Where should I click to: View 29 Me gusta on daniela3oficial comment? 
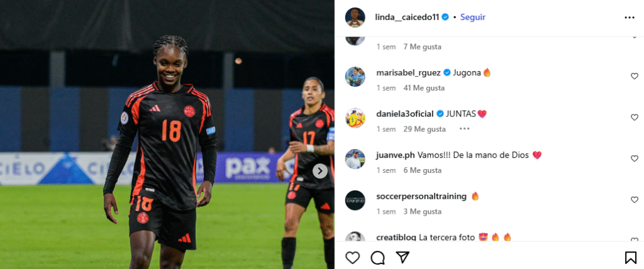coord(425,129)
